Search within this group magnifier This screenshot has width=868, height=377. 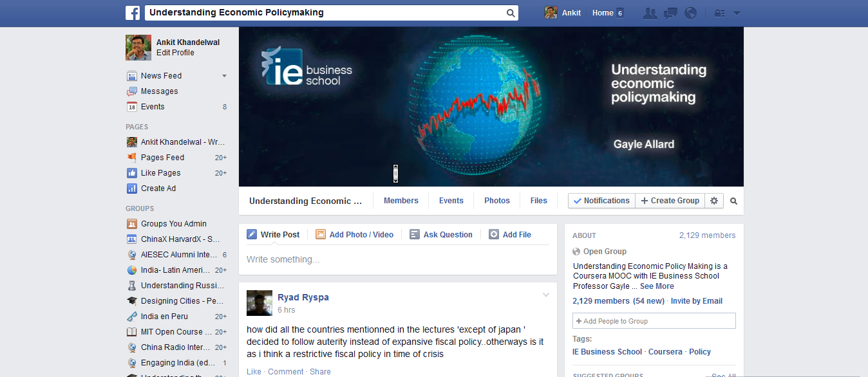coord(733,201)
